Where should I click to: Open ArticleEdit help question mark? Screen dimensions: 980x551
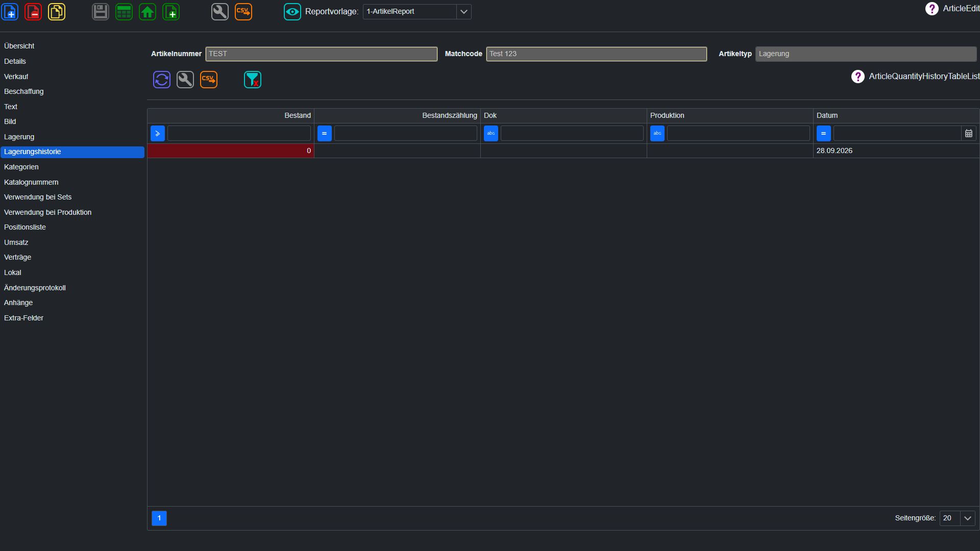pos(932,9)
